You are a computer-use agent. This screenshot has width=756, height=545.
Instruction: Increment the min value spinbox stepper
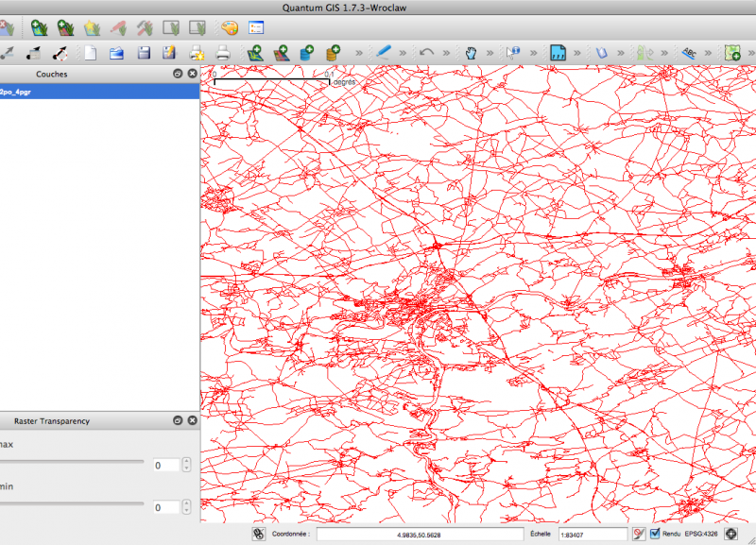[x=186, y=503]
